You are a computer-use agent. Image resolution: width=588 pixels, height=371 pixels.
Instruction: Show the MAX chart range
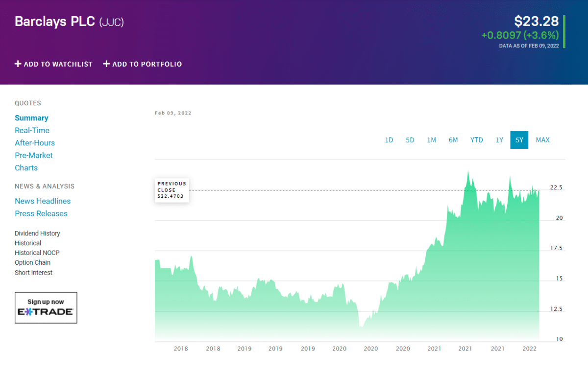pos(543,140)
